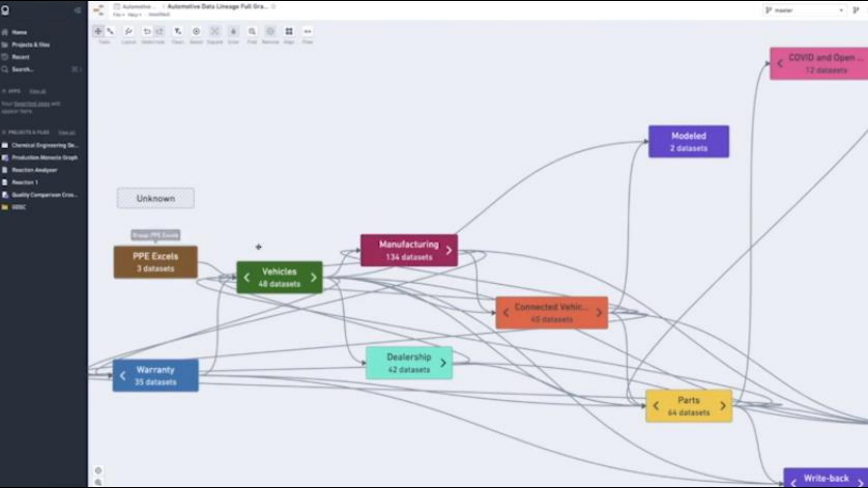Screen dimensions: 868x488
Task: Click the Home icon in the sidebar
Action: pos(5,32)
